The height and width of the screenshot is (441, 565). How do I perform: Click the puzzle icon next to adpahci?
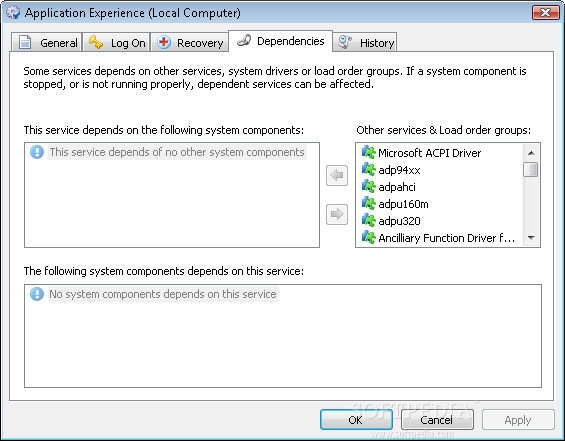369,186
